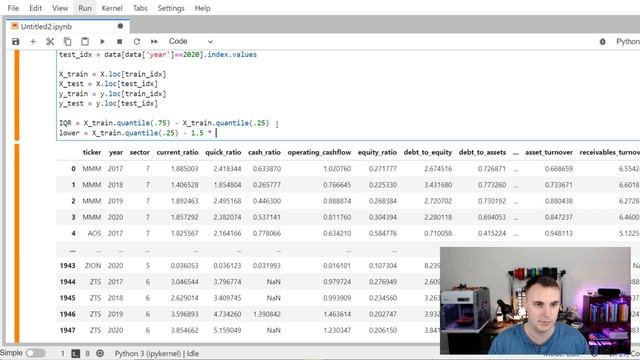The height and width of the screenshot is (360, 640).
Task: Click the equity_ratio value 0.304394
Action: click(383, 217)
